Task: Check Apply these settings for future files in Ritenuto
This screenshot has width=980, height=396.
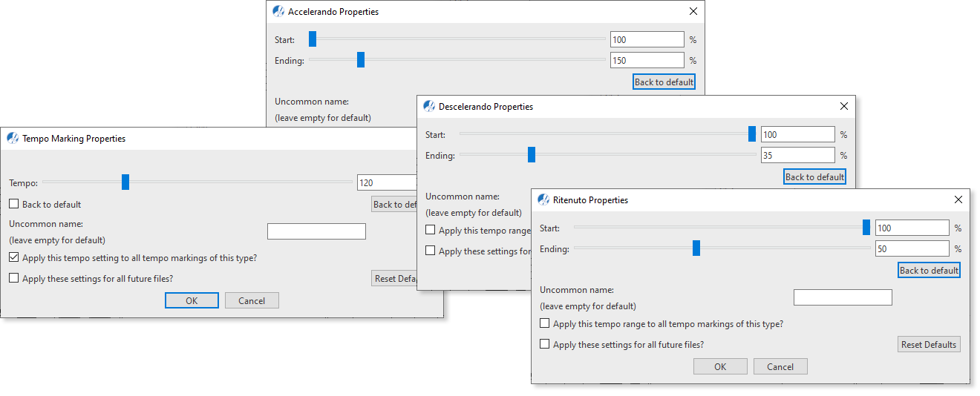Action: (545, 344)
